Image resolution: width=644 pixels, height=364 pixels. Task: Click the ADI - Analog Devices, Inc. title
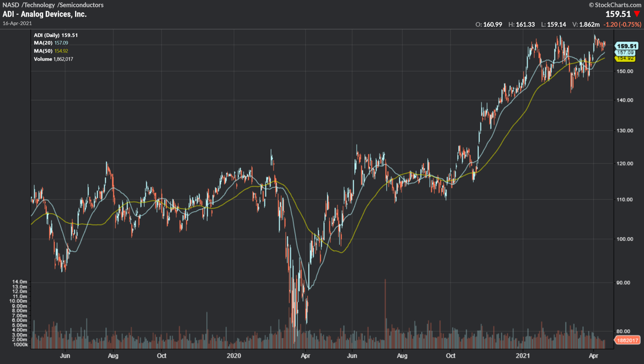click(44, 14)
